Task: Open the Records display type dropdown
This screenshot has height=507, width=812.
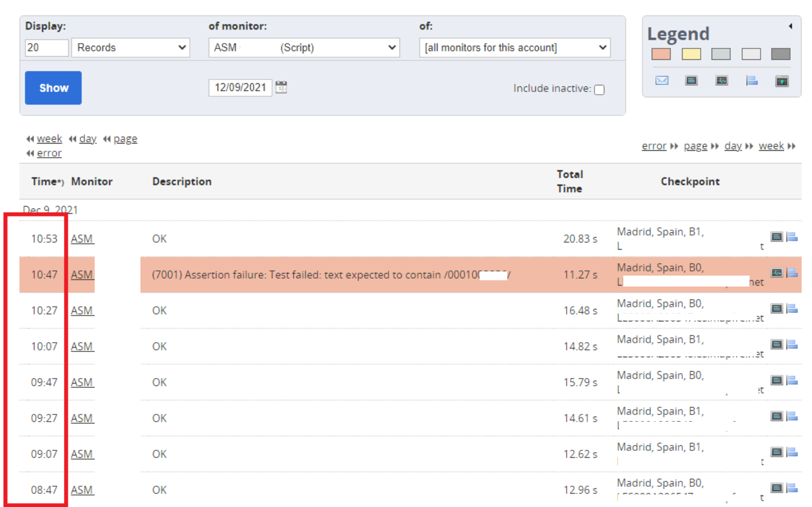Action: coord(131,48)
